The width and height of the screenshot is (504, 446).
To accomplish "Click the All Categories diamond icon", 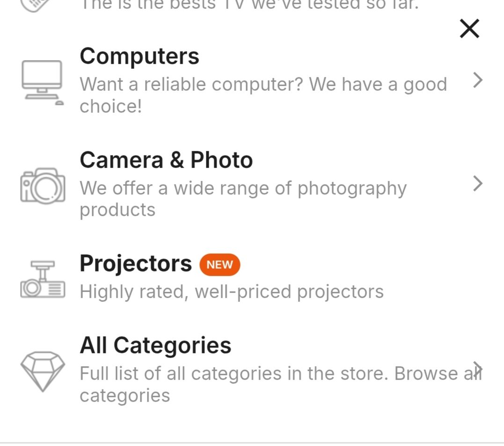I will pyautogui.click(x=42, y=371).
